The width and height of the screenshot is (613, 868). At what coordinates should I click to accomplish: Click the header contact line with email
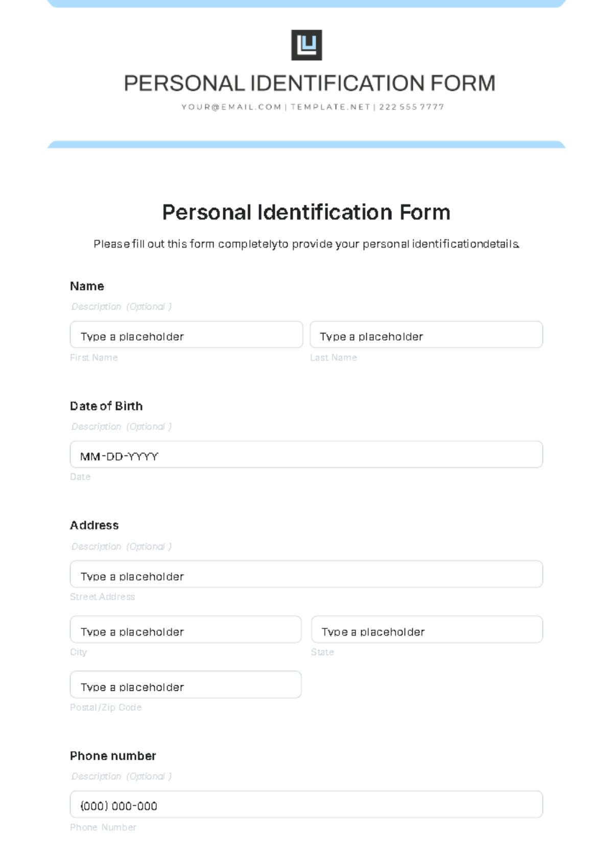[x=313, y=107]
